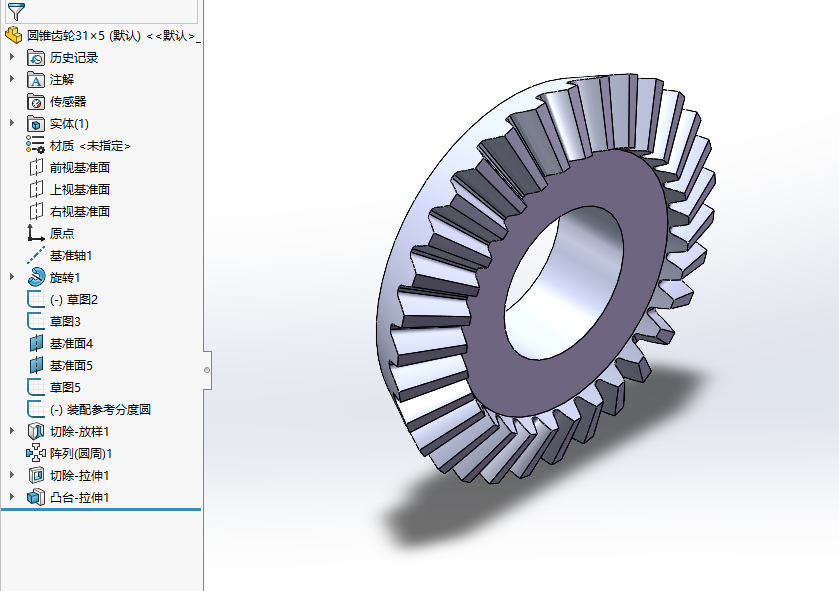Screen dimensions: 839x591
Task: Select the (-) 草图2 label
Action: tap(74, 300)
